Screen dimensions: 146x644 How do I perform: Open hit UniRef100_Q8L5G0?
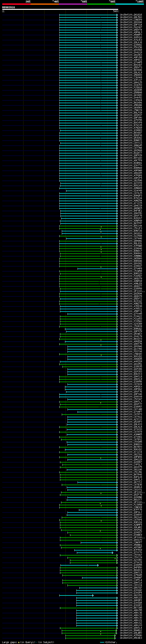pyautogui.click(x=131, y=17)
